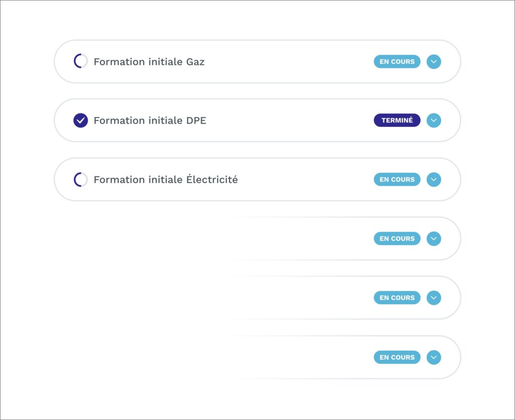Click the EN COURS badge in the fifth row
This screenshot has height=420, width=515.
397,298
